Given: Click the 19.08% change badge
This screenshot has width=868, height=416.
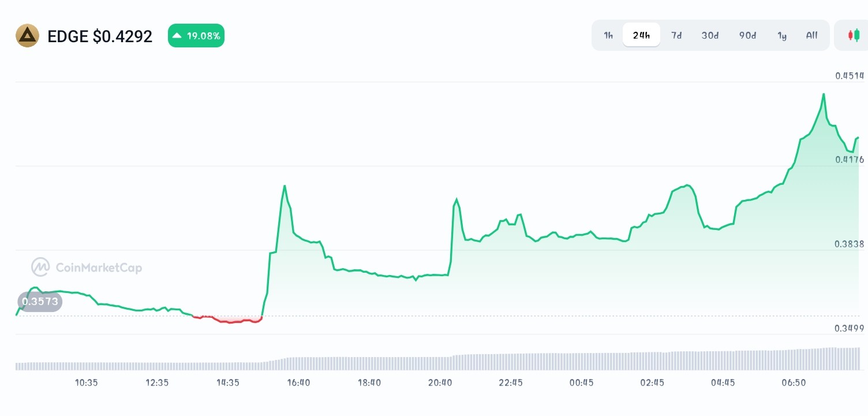Looking at the screenshot, I should [196, 36].
